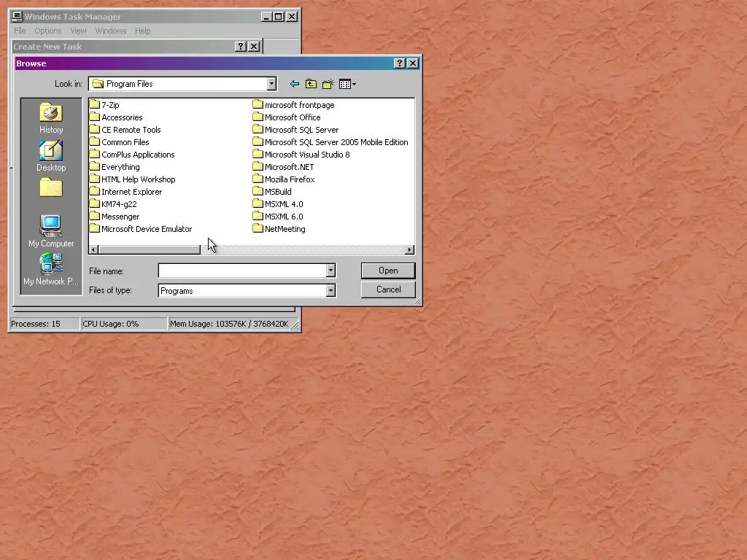
Task: Click the Open button
Action: point(388,271)
